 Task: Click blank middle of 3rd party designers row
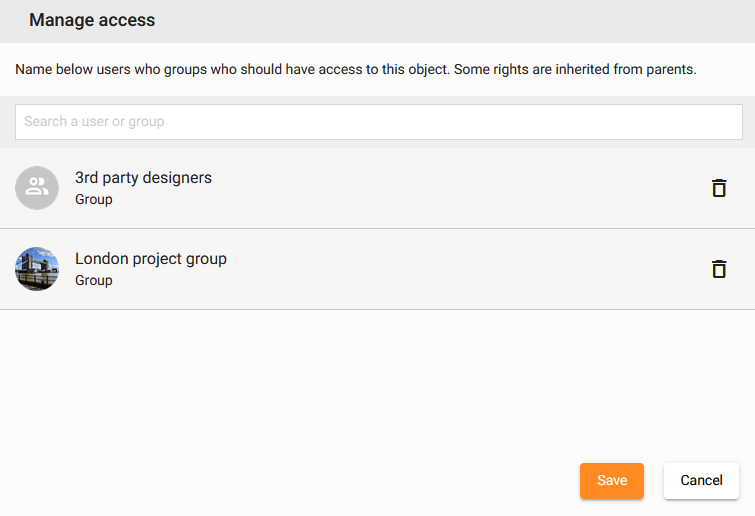coord(450,188)
